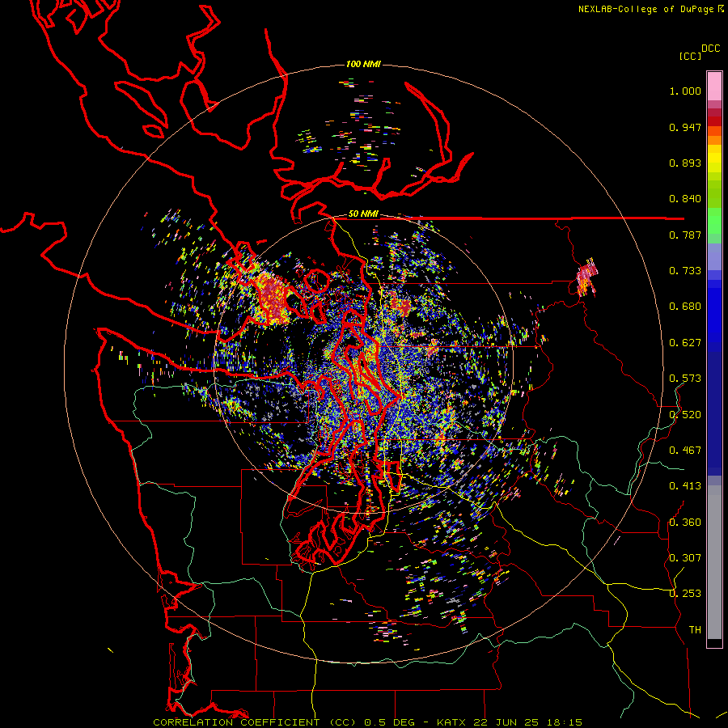The height and width of the screenshot is (728, 728).
Task: Click the 1.000 color scale value
Action: coord(685,91)
